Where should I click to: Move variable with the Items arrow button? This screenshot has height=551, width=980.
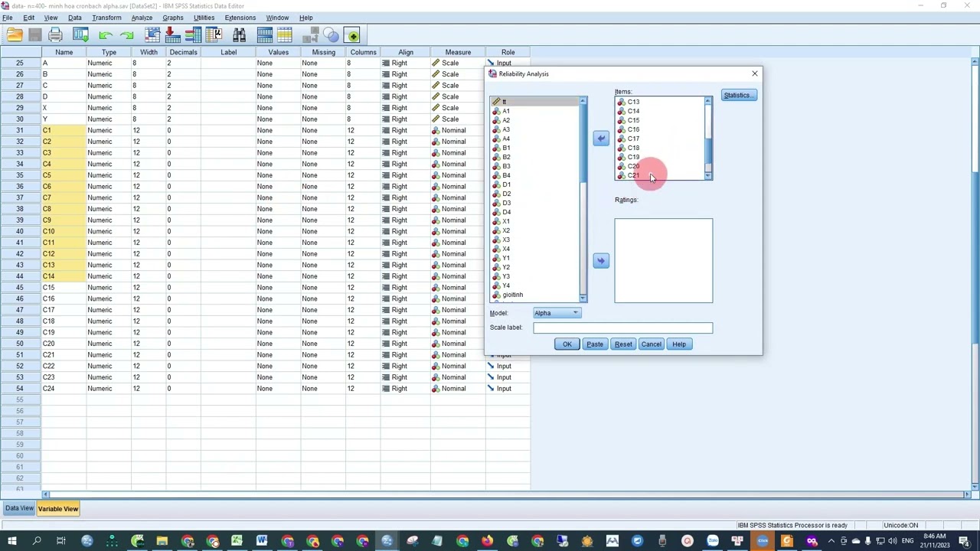pyautogui.click(x=601, y=139)
